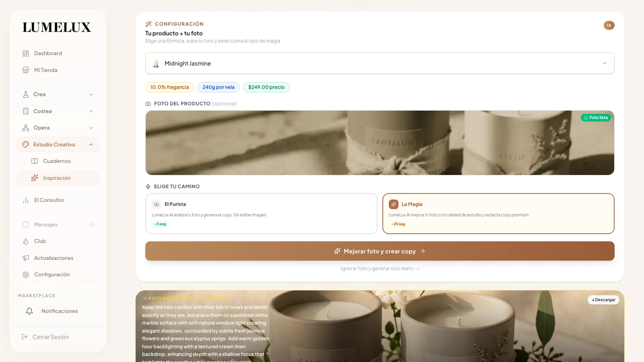Viewport: 644px width, 362px height.
Task: Open Configuración settings label
Action: 52,275
